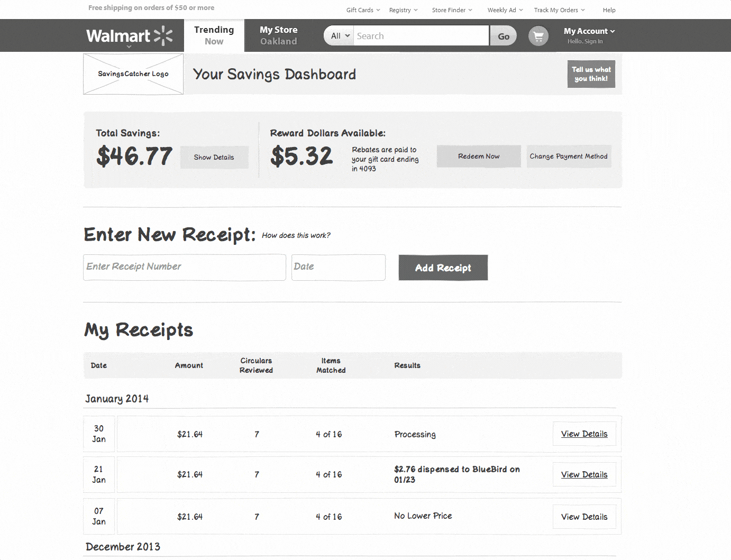This screenshot has width=731, height=560.
Task: Click Show Details under Total Savings
Action: click(214, 157)
